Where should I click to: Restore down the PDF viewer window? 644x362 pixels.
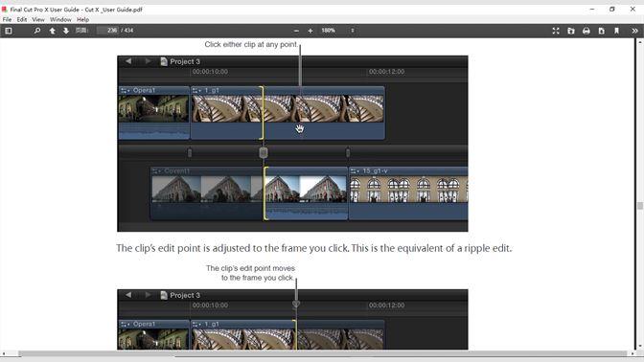click(x=612, y=9)
